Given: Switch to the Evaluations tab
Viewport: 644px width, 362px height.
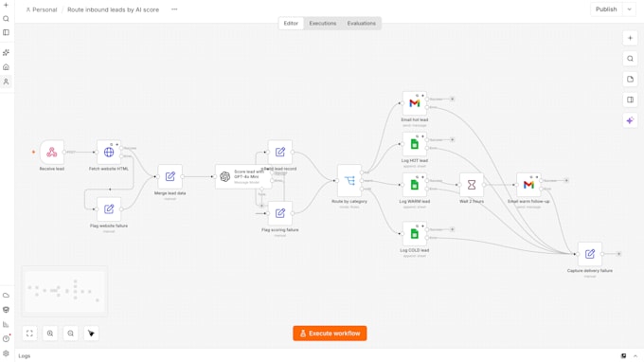Looking at the screenshot, I should [362, 24].
